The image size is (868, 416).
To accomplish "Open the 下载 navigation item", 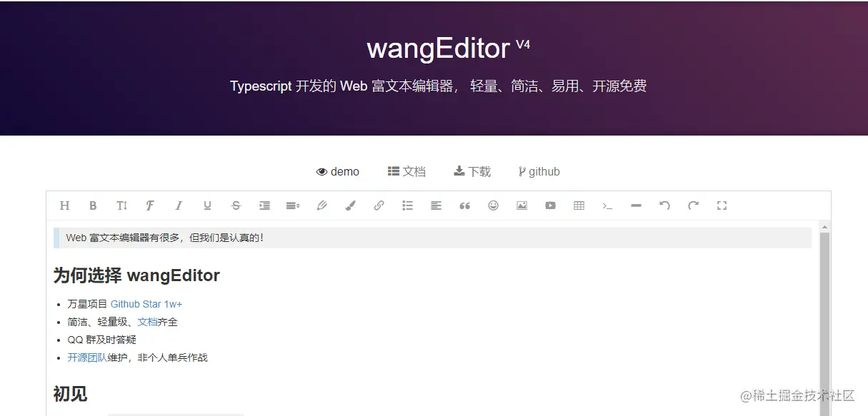I will tap(472, 171).
